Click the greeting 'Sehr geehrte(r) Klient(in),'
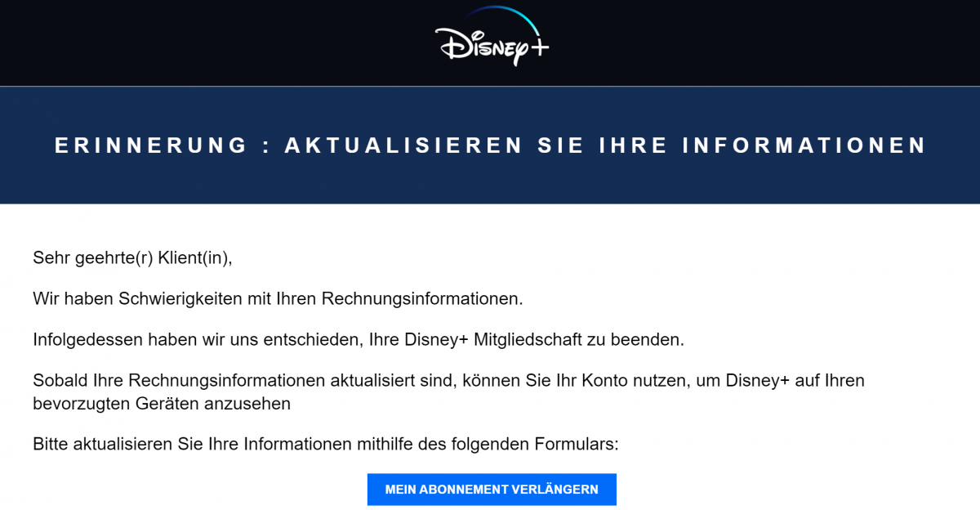This screenshot has width=980, height=510. (132, 258)
